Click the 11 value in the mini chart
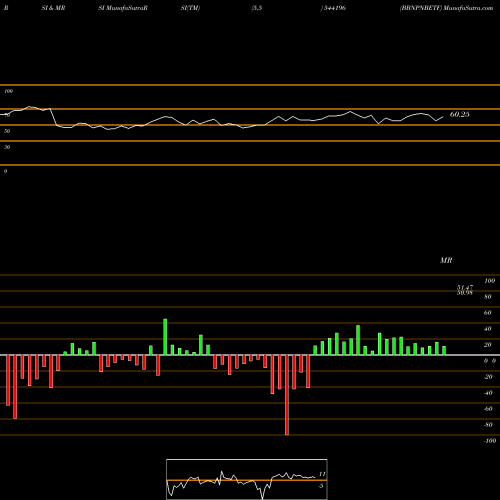This screenshot has height=500, width=500. point(322,474)
